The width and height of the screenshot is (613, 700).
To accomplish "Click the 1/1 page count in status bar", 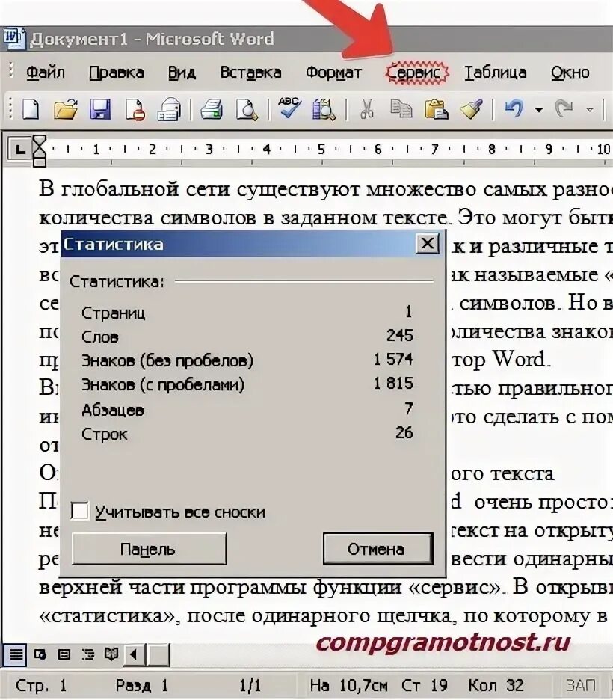I will [250, 685].
